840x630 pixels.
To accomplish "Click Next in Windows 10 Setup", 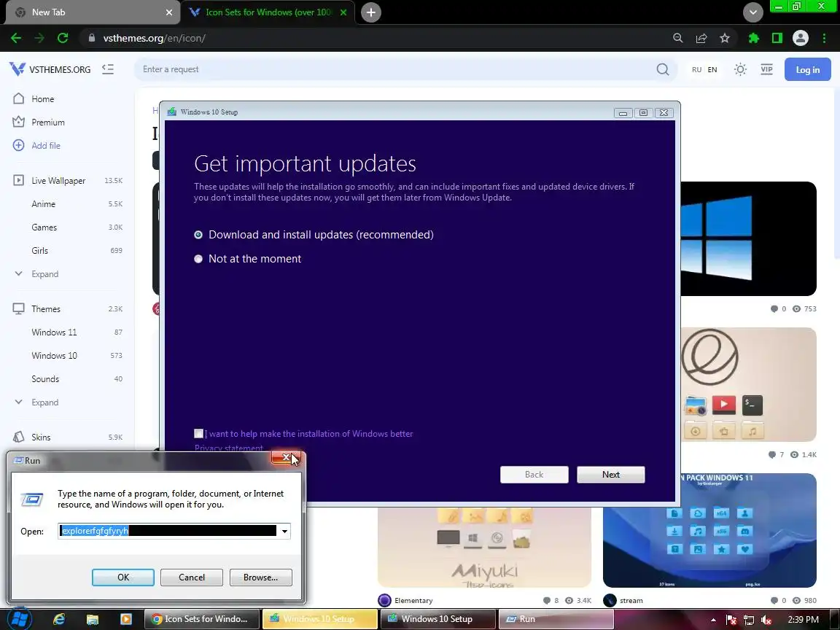I will tap(611, 475).
